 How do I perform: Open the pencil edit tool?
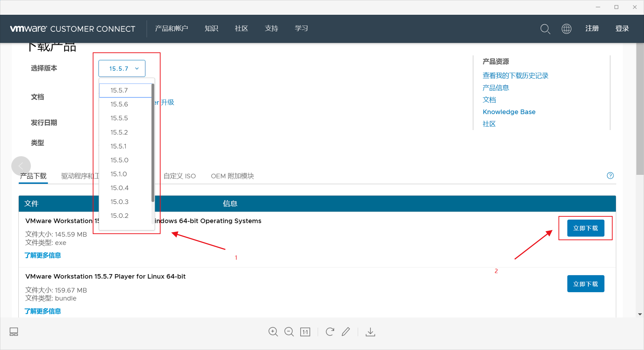click(346, 332)
